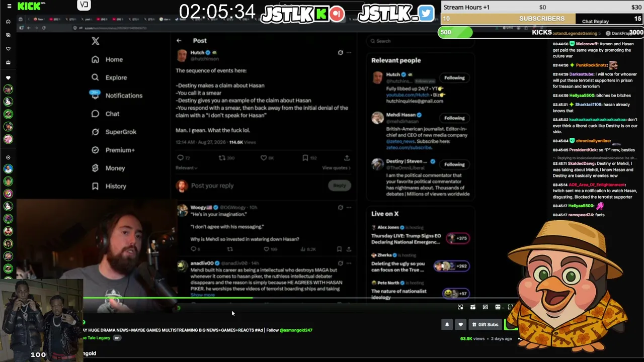Toggle Following for Destiny
This screenshot has height=362, width=644.
454,164
